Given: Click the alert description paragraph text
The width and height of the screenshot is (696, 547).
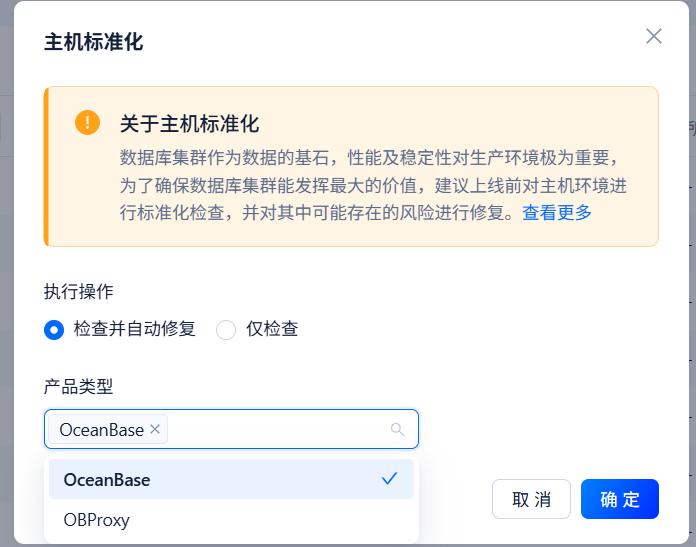Looking at the screenshot, I should [x=370, y=185].
